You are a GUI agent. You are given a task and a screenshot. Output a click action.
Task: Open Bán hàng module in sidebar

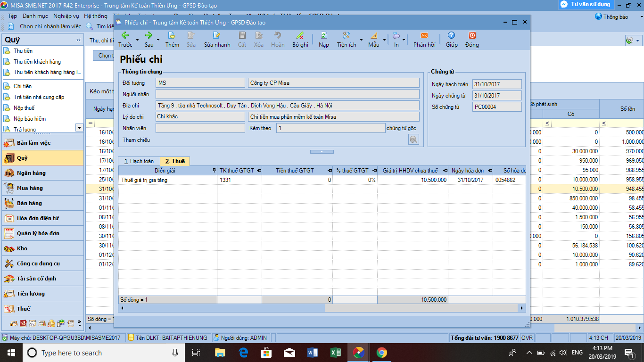(42, 203)
